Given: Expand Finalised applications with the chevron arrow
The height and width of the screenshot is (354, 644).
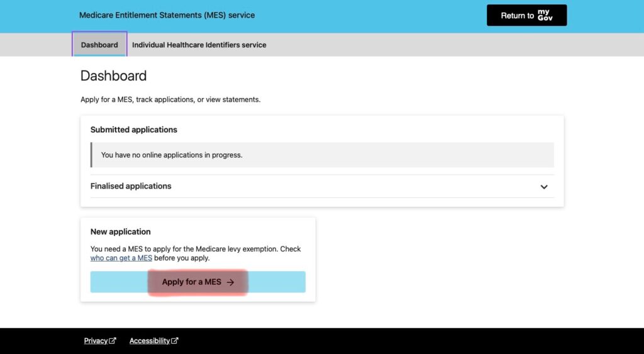Looking at the screenshot, I should coord(544,187).
